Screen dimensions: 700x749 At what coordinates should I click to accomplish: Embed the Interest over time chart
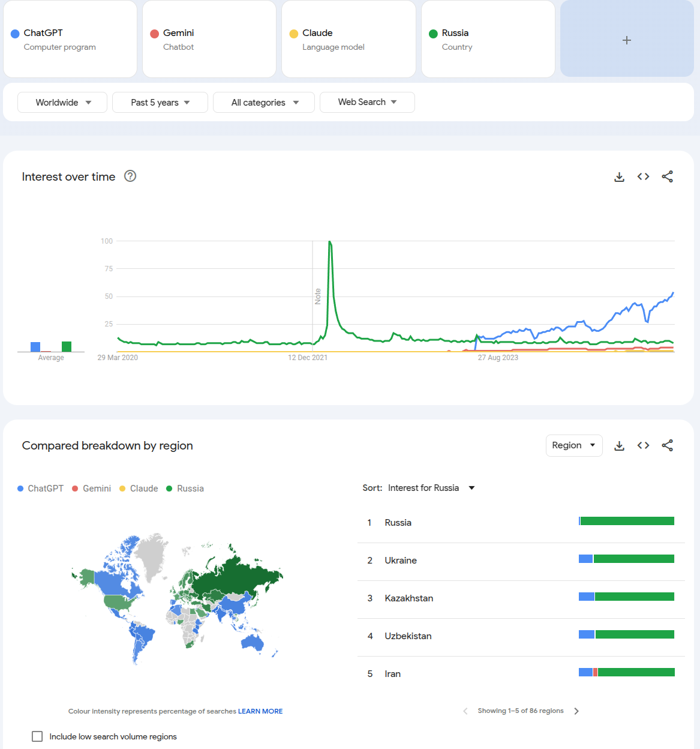643,176
